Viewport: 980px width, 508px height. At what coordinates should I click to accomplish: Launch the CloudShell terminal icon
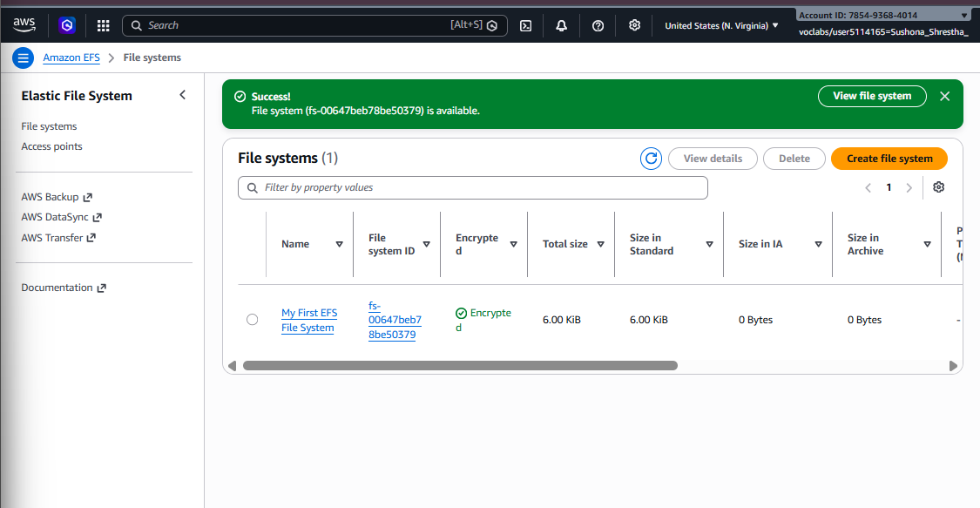pyautogui.click(x=525, y=25)
